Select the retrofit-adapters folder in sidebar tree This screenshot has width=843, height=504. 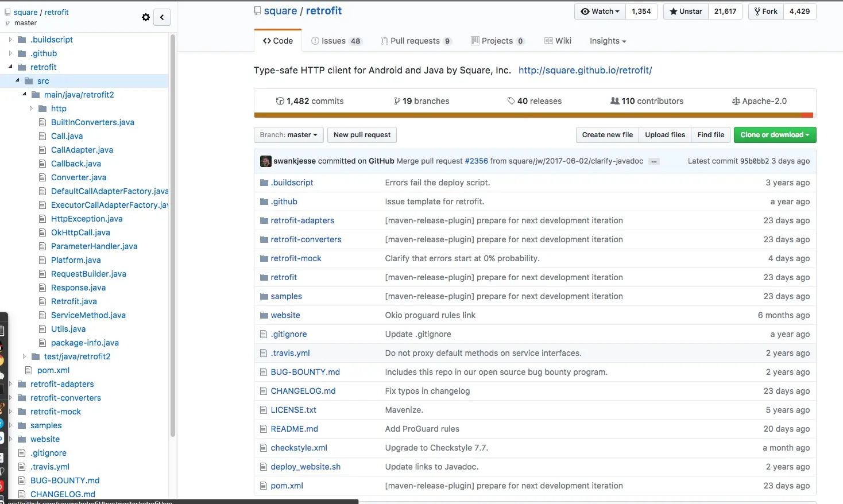click(x=62, y=384)
